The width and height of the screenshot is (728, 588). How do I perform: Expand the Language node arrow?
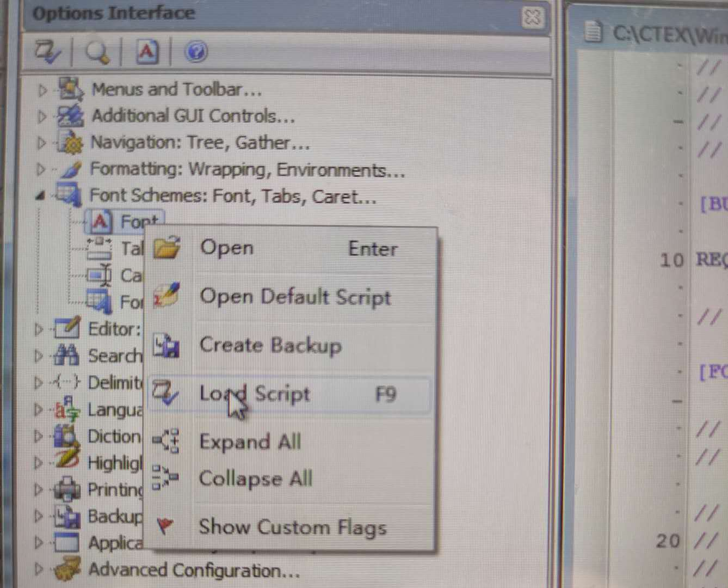tap(39, 409)
